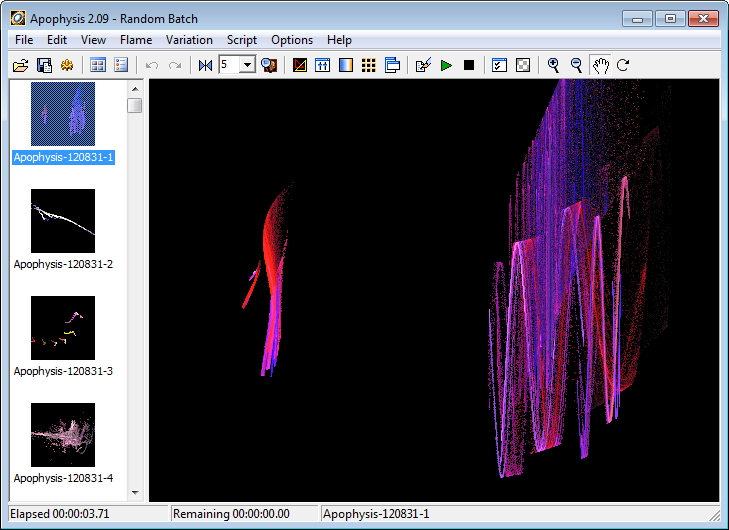Close the Apophysis window
Screen dimensions: 729x530
(x=703, y=19)
